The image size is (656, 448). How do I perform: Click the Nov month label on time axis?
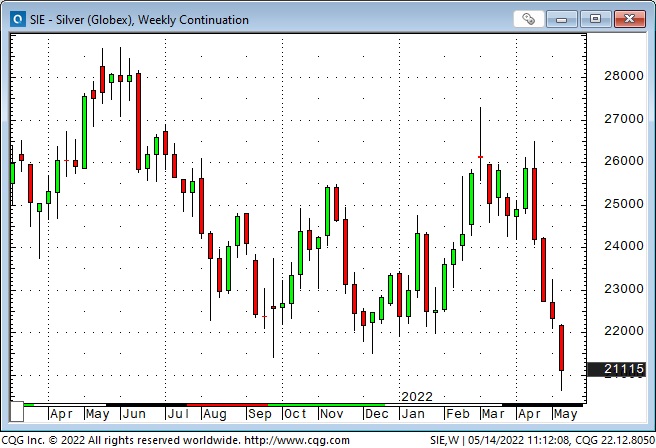click(331, 414)
